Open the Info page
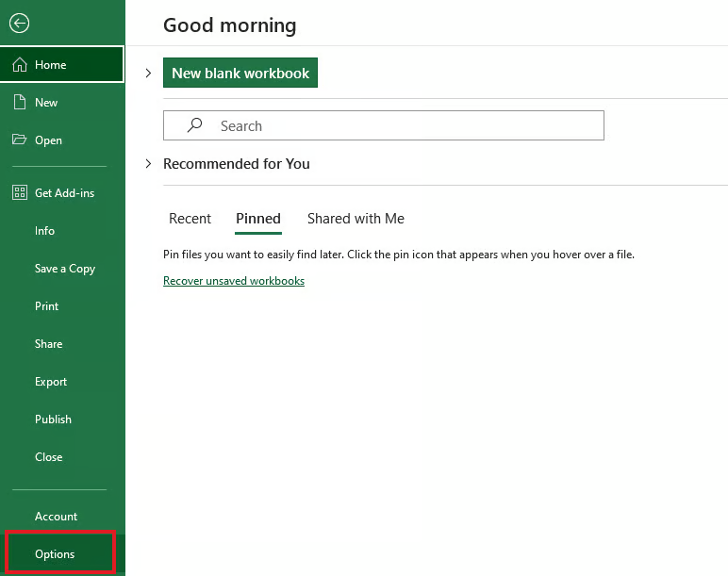728x576 pixels. tap(44, 231)
